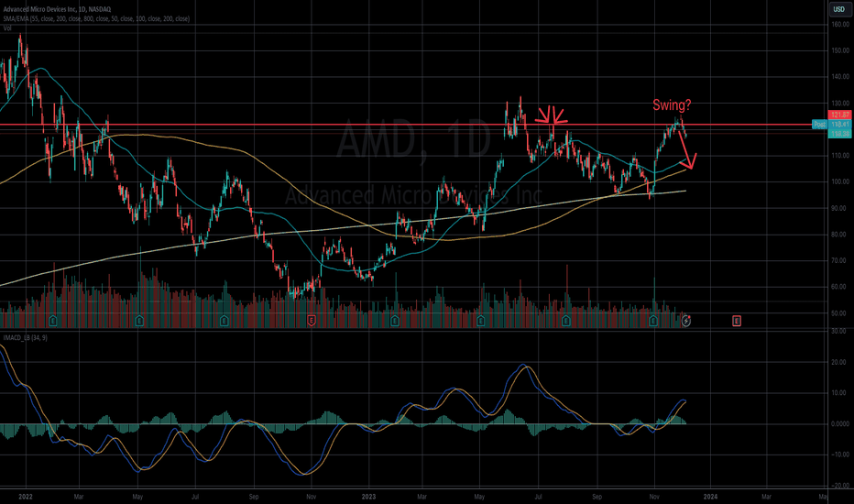Viewport: 854px width, 504px height.
Task: Open the earnings marker at August 2023
Action: click(566, 321)
